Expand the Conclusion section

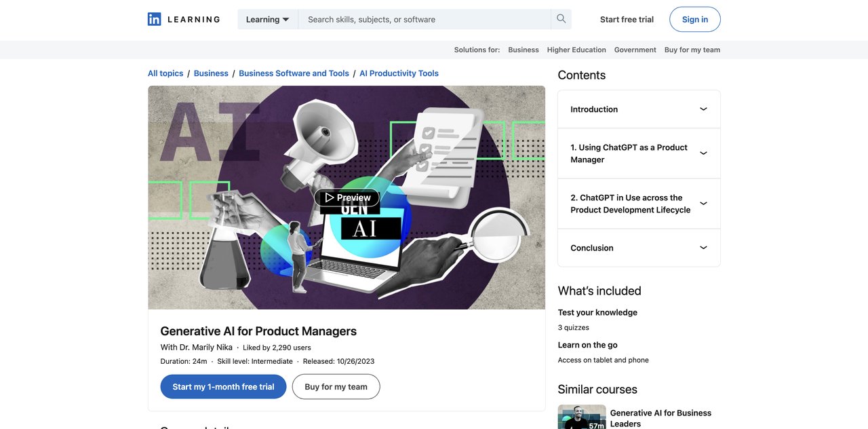click(x=639, y=248)
